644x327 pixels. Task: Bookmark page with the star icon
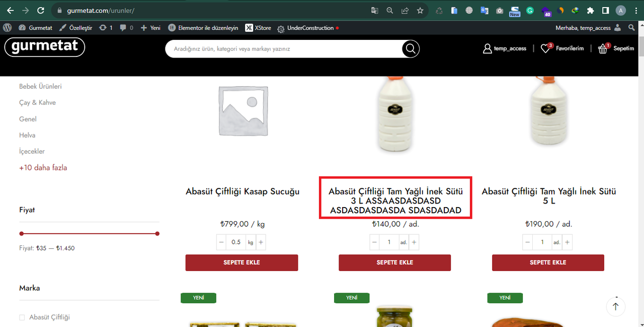click(420, 10)
